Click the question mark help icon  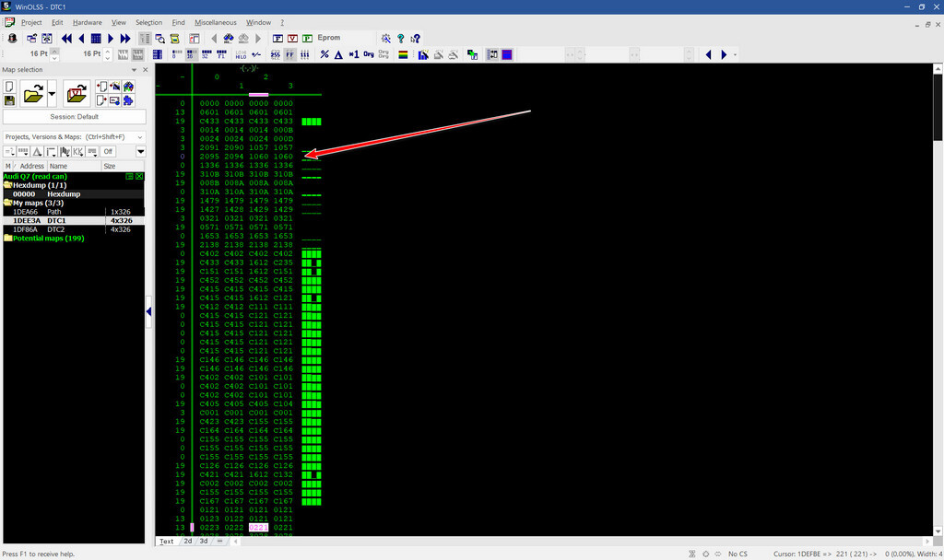400,39
